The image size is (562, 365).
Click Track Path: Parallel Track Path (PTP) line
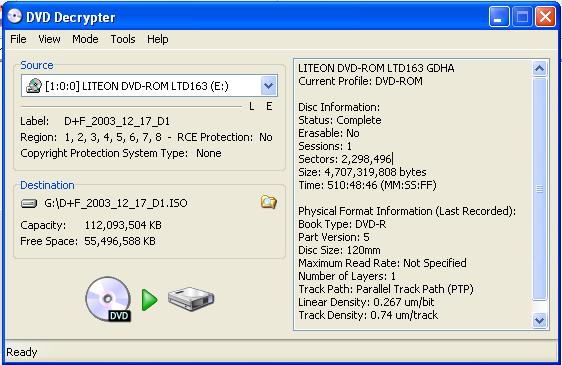pyautogui.click(x=386, y=289)
